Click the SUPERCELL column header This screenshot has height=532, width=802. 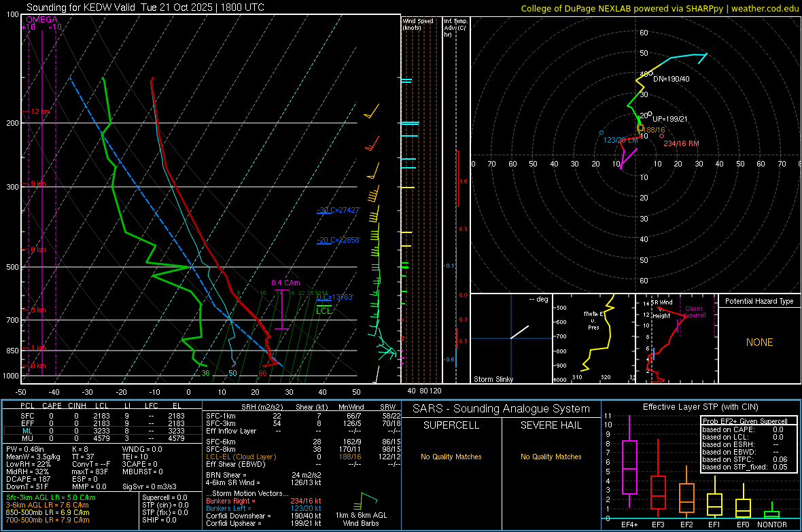point(451,425)
